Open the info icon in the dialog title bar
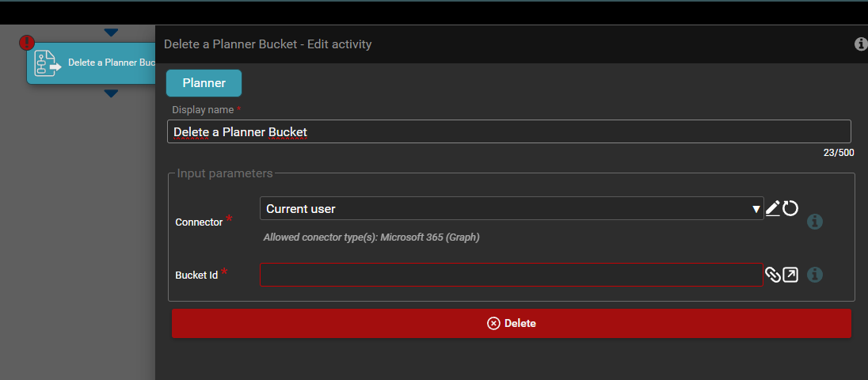Screen dimensions: 868x380 [x=861, y=44]
